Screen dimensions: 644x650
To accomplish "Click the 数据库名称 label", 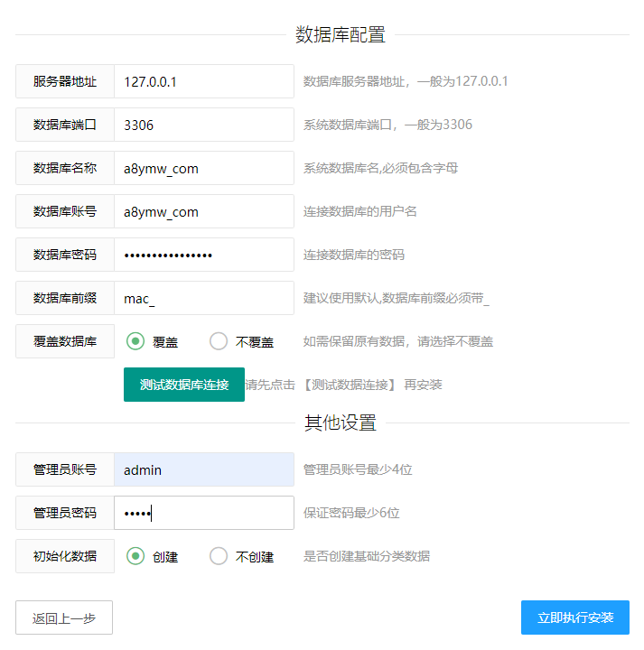I will click(65, 168).
